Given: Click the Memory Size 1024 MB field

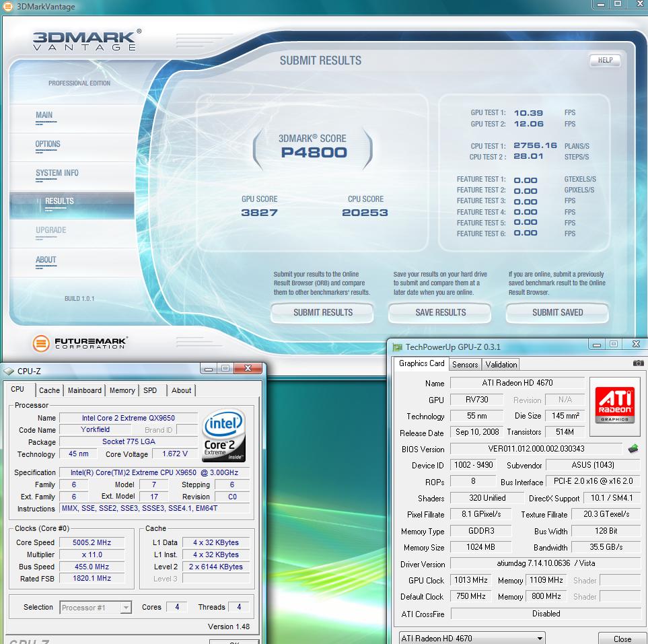Looking at the screenshot, I should (480, 547).
